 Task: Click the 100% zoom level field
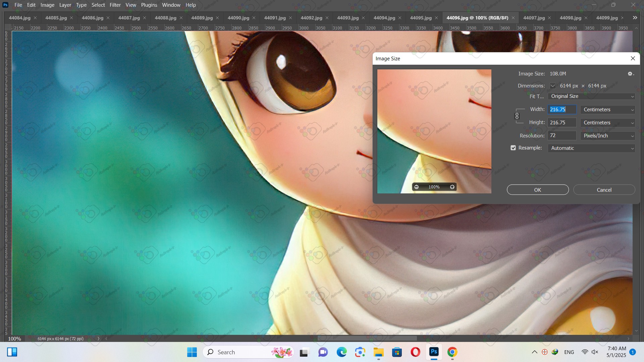tap(14, 339)
